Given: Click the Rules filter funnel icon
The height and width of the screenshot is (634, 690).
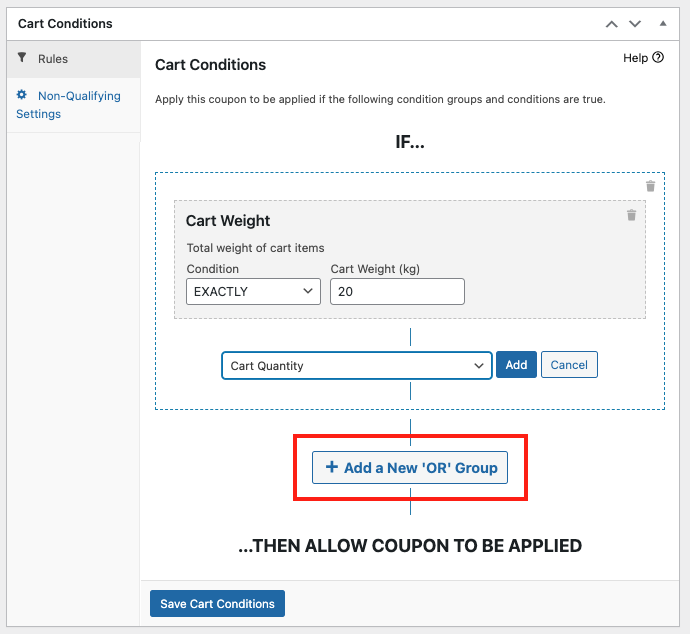Looking at the screenshot, I should 22,58.
